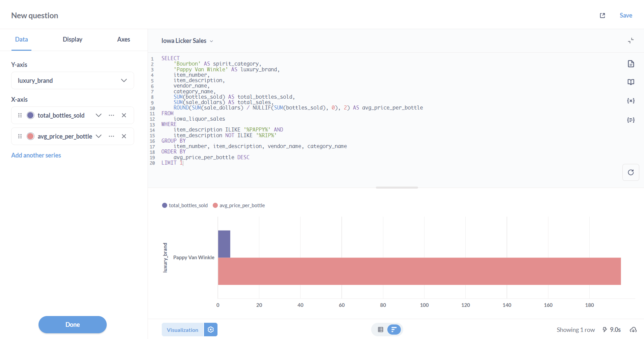
Task: Open the Iowa Licker Sales database dropdown
Action: (x=187, y=41)
